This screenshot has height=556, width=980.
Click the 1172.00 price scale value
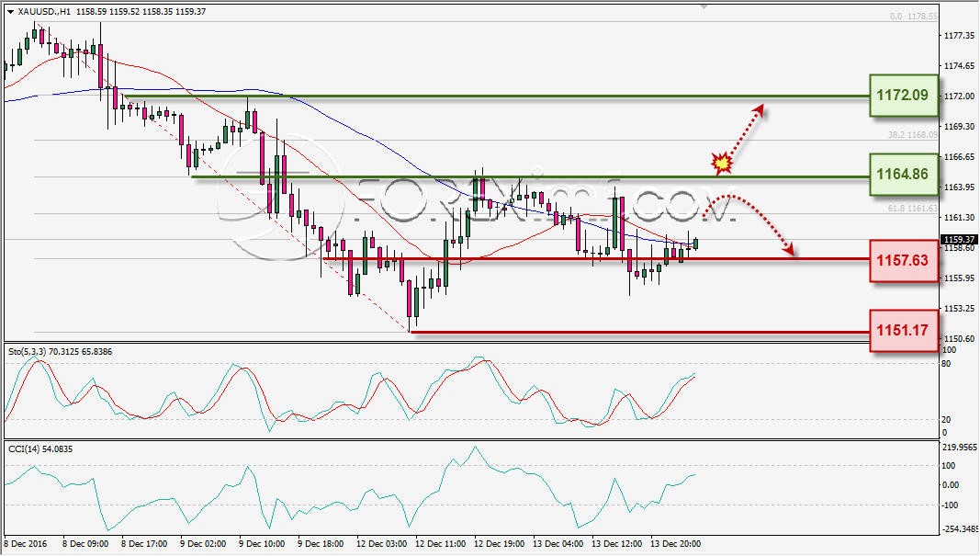(959, 96)
